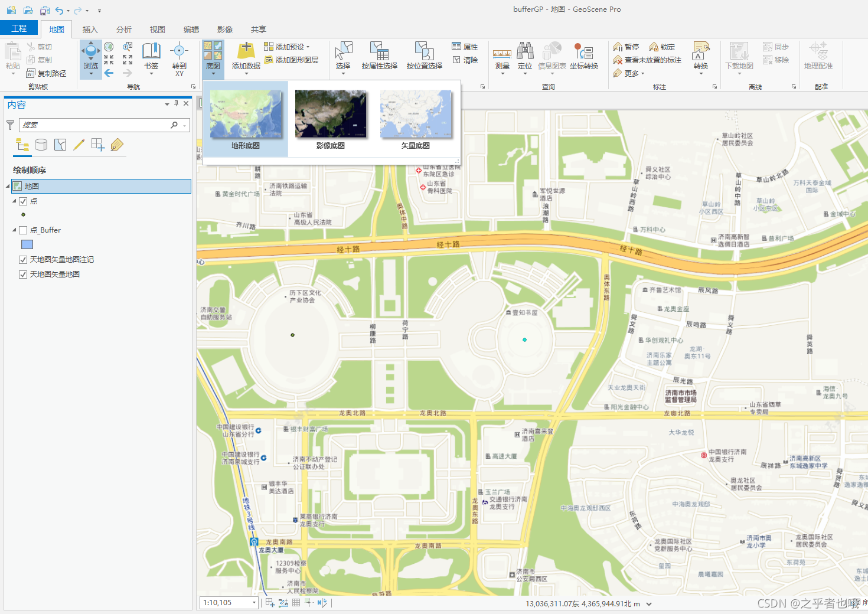Toggle label Lock (锁定)

tap(662, 47)
